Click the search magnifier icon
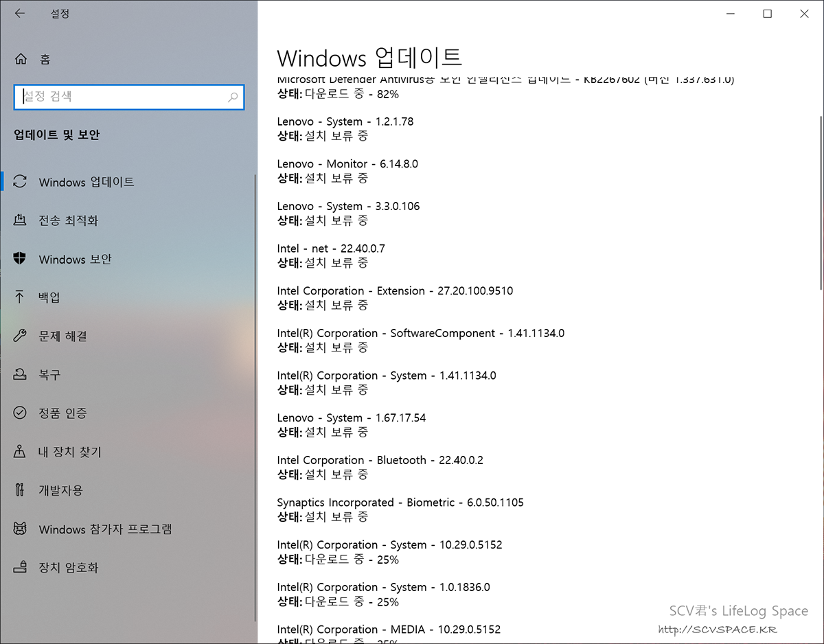Image resolution: width=824 pixels, height=644 pixels. (233, 97)
